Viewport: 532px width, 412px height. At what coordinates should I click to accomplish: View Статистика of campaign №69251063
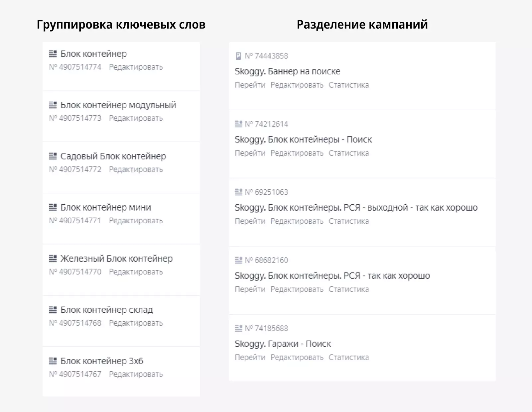(x=348, y=221)
